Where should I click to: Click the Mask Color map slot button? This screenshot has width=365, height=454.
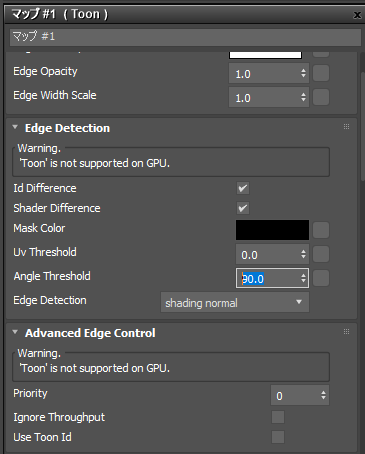[x=321, y=230]
